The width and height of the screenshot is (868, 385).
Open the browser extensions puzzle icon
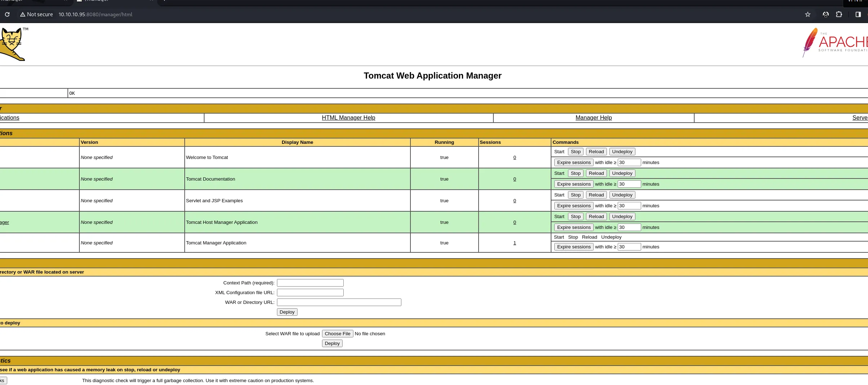839,14
